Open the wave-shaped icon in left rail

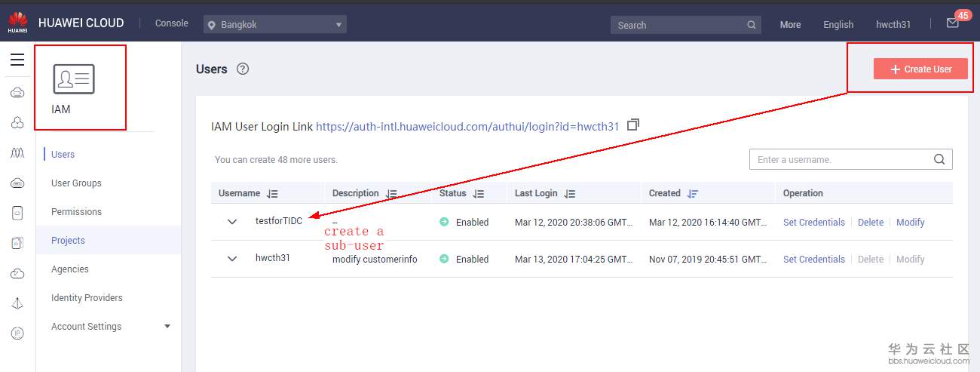pos(17,153)
